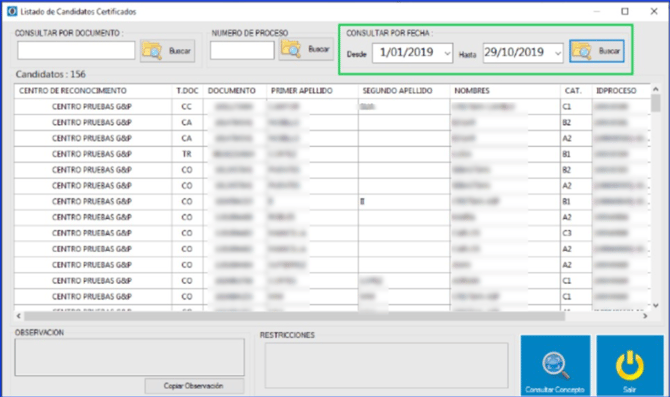
Task: Click the Segundo Apellido column header
Action: coord(404,91)
